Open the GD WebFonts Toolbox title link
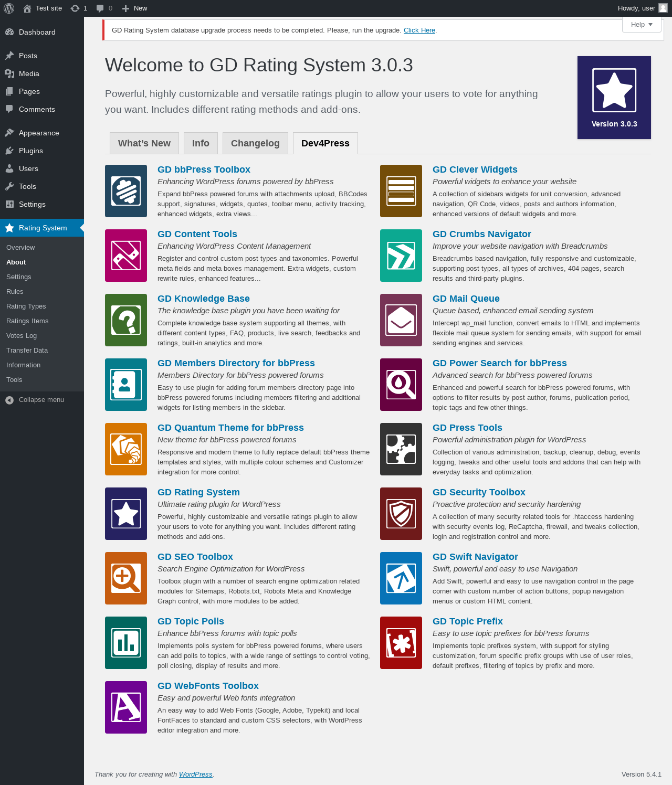The image size is (672, 785). tap(208, 686)
